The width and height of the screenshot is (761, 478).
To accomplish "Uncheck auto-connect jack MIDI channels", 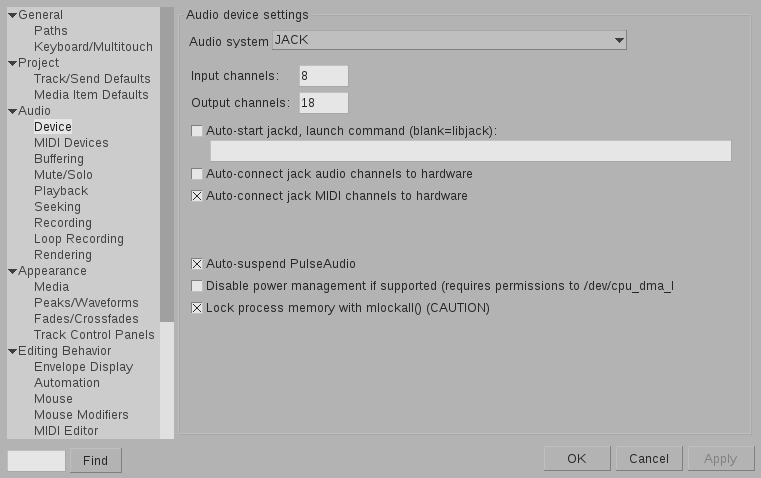I will (197, 196).
